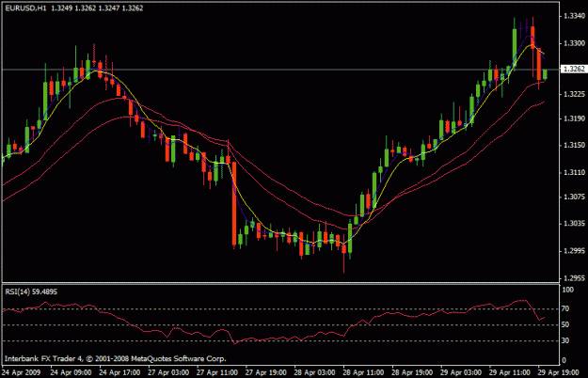
Task: Click the 1.3110 price scale label
Action: coord(574,172)
